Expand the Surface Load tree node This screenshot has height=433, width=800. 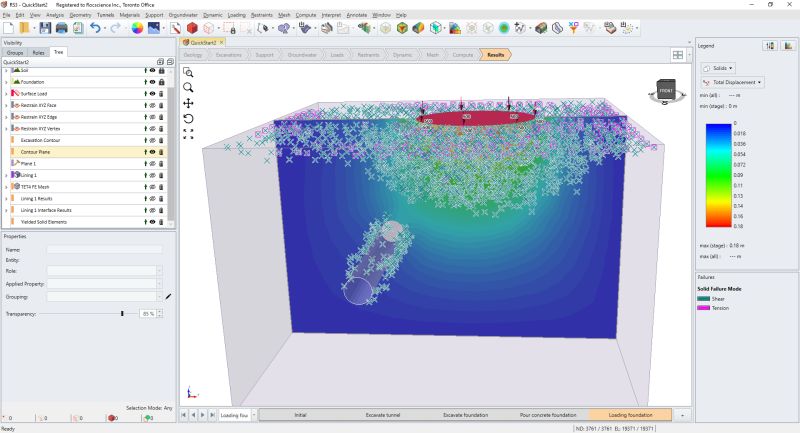[6, 94]
